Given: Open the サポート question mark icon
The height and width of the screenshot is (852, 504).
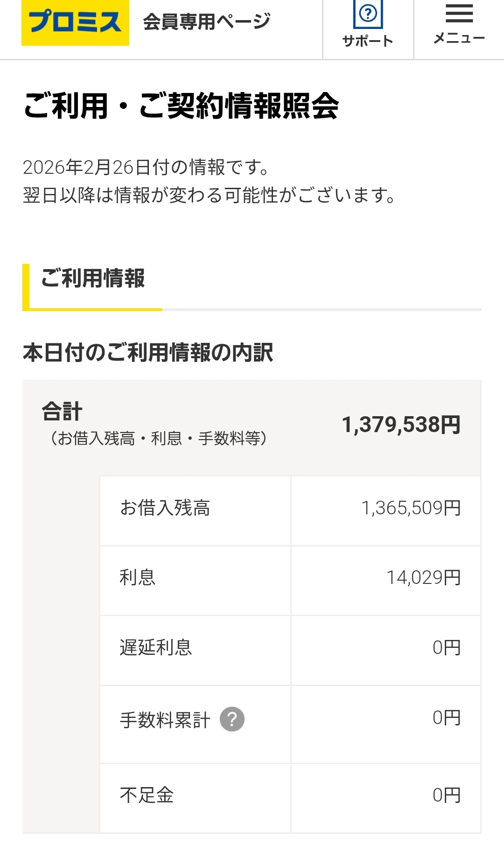Looking at the screenshot, I should (x=368, y=14).
